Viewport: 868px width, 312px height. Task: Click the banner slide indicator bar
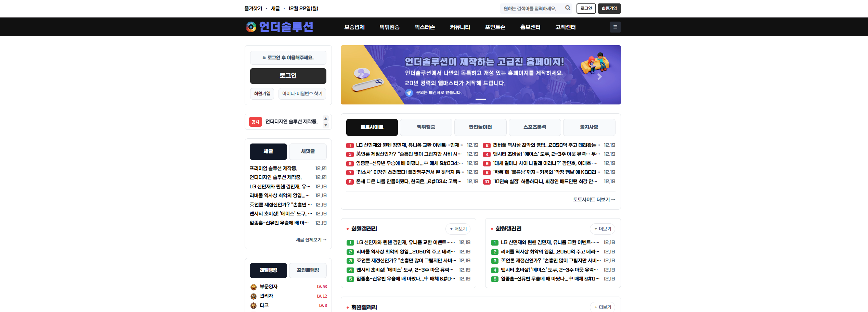point(480,99)
